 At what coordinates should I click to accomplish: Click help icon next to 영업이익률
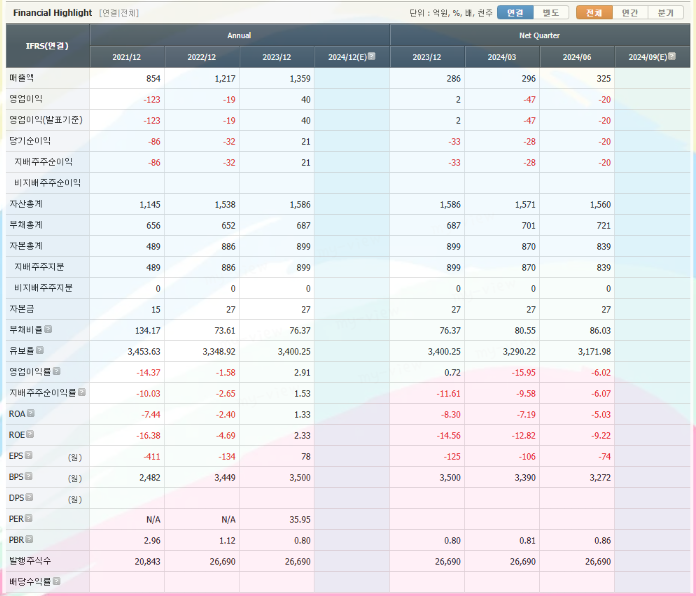tap(56, 371)
